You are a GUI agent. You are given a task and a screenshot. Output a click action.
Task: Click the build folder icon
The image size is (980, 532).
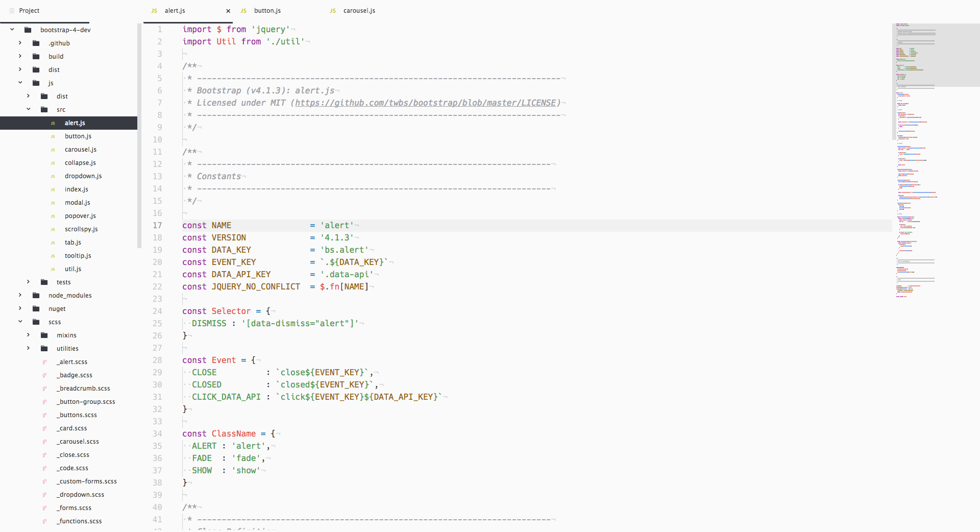[x=36, y=57]
